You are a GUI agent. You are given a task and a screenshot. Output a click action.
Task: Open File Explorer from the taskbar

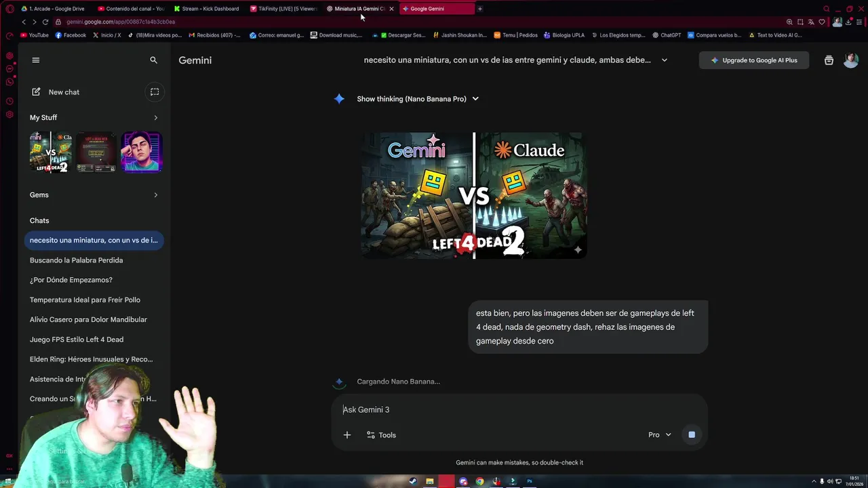click(x=430, y=481)
